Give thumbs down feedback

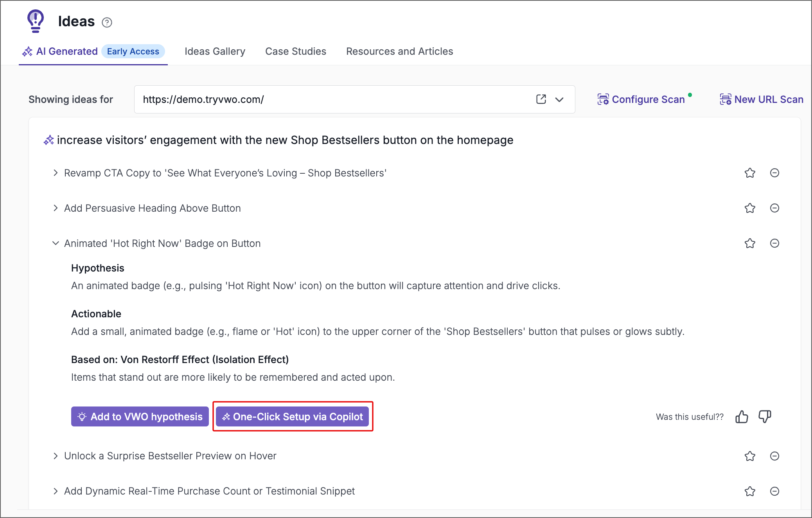765,417
